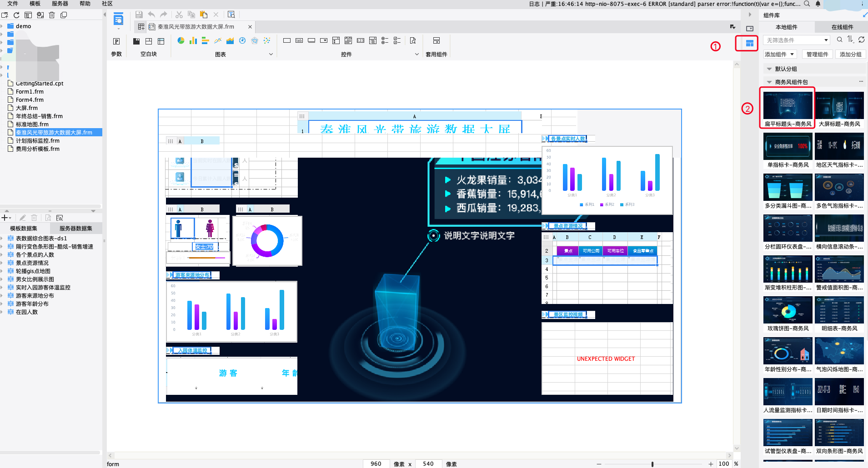Click the 管理组件 button
Image resolution: width=868 pixels, height=468 pixels.
(817, 55)
